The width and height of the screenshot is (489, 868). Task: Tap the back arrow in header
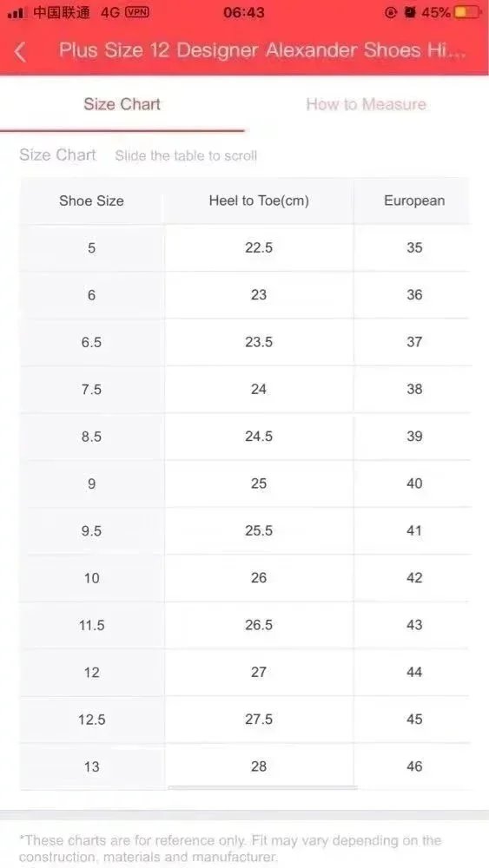click(x=20, y=51)
